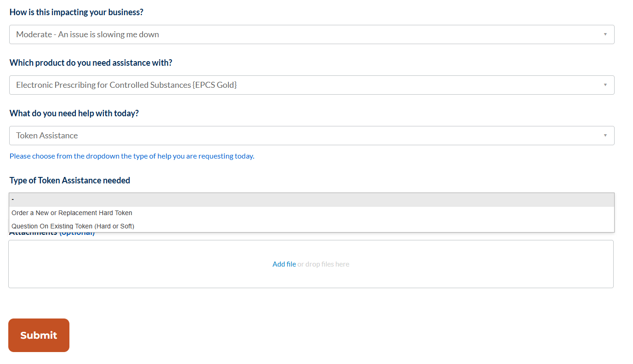Click the EPCS Gold product field
Screen dimensions: 633x364
click(x=311, y=85)
